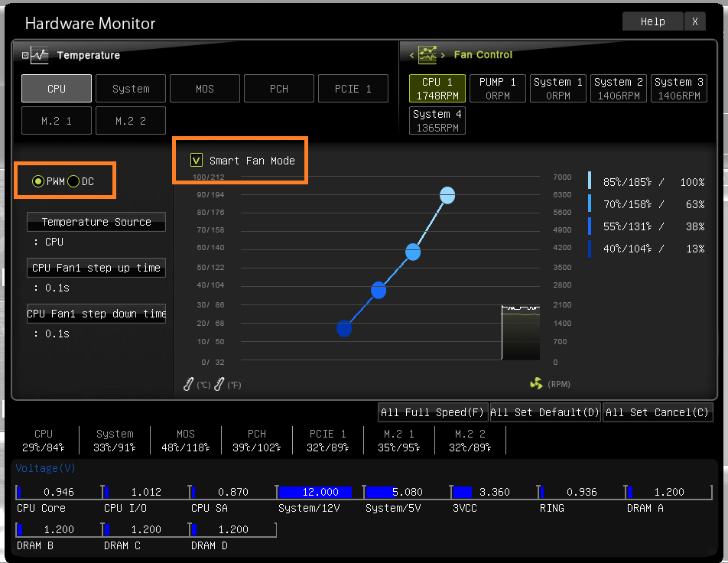Open CPU Fan1 step down time setting
Image resolution: width=728 pixels, height=563 pixels.
coord(96,314)
